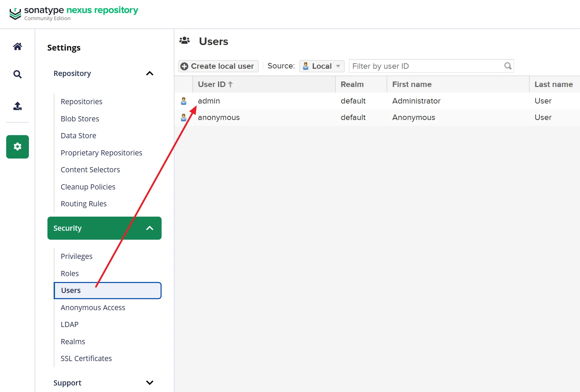Click the admin user row icon

tap(184, 101)
